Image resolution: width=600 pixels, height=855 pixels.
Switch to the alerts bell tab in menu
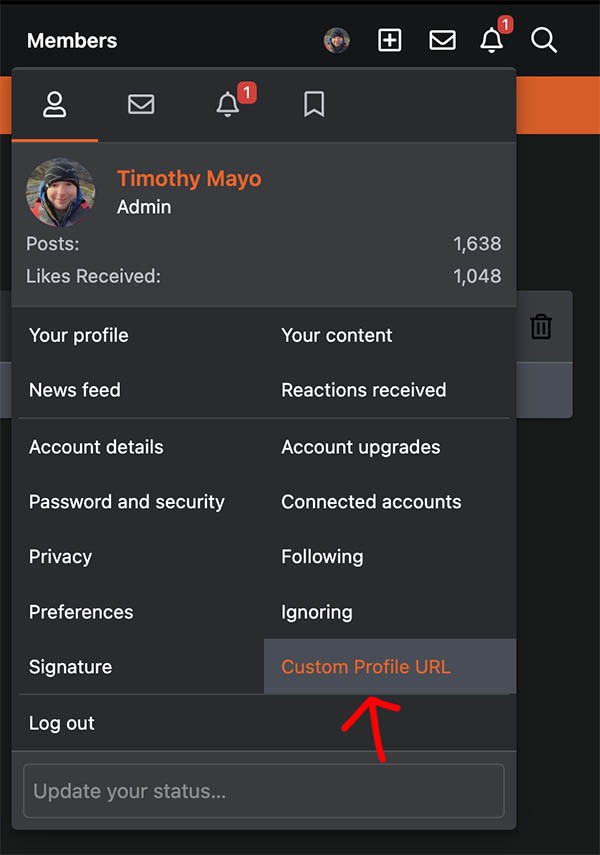pos(227,104)
